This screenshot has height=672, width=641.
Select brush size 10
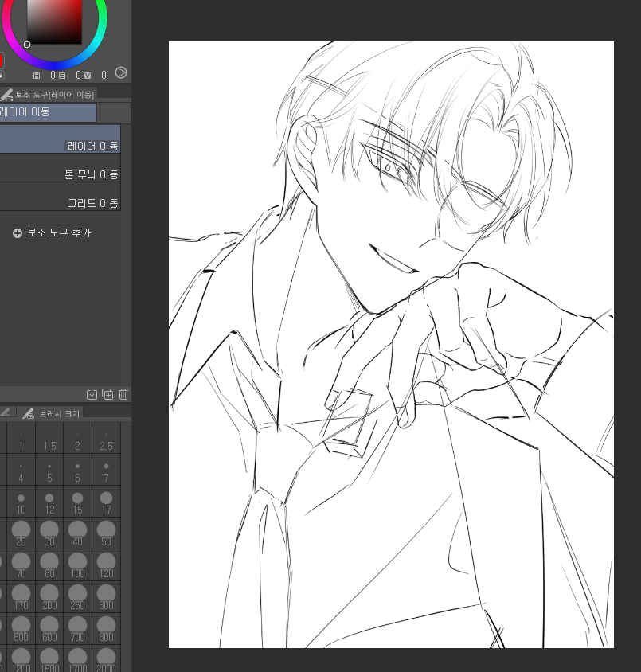[21, 502]
